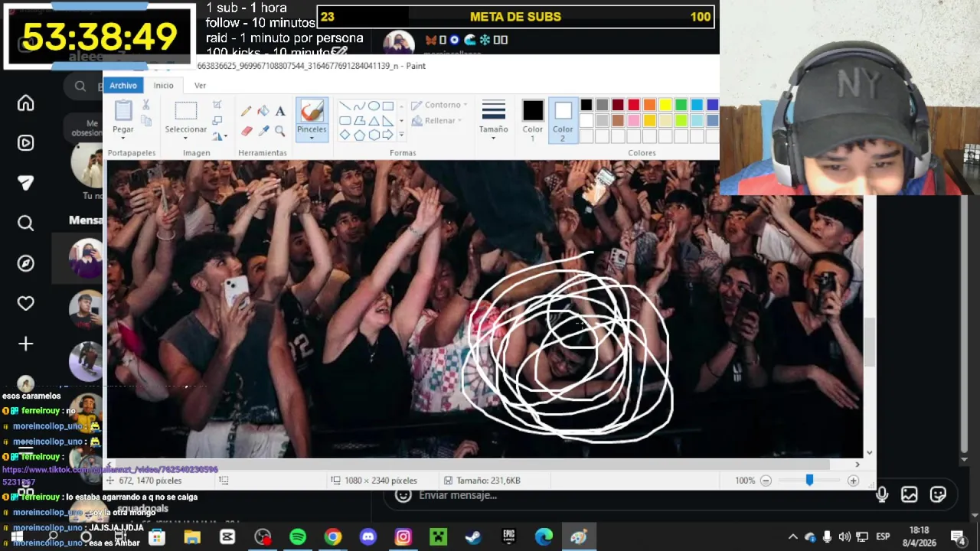Image resolution: width=980 pixels, height=551 pixels.
Task: Select the Pentagon shape in Formas
Action: (359, 135)
